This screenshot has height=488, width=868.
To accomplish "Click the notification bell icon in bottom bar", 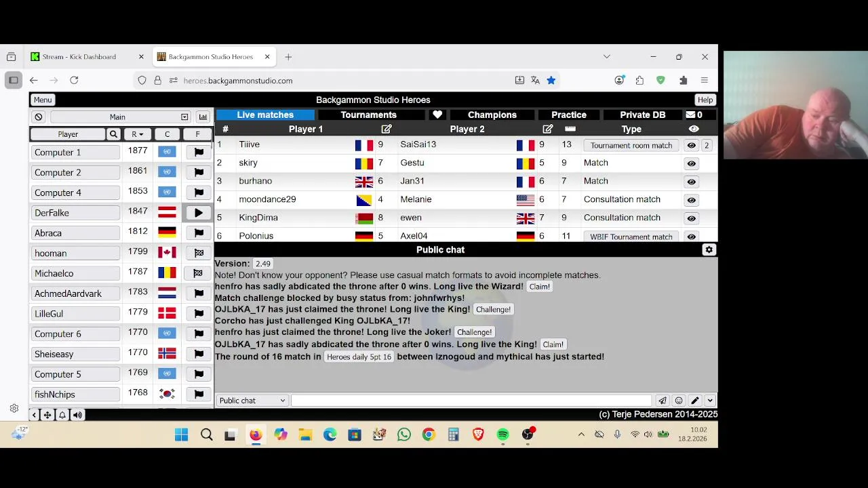I will [62, 415].
